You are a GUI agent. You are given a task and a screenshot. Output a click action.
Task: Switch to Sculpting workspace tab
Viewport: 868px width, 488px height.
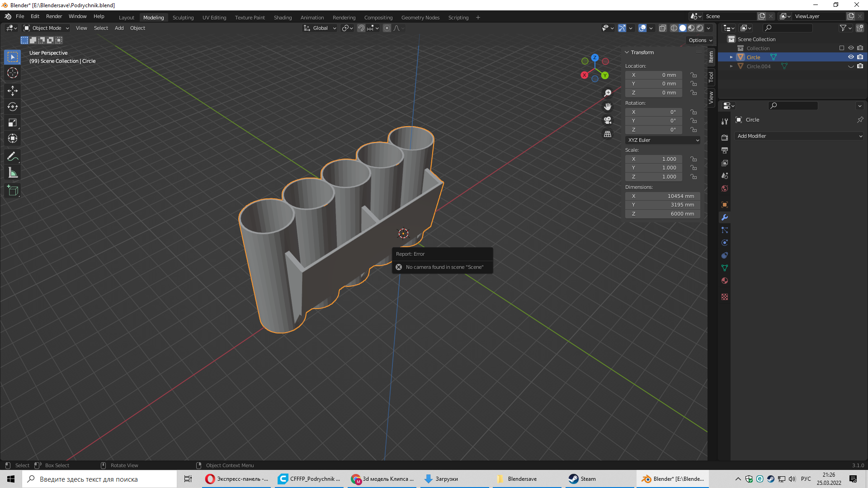coord(183,18)
